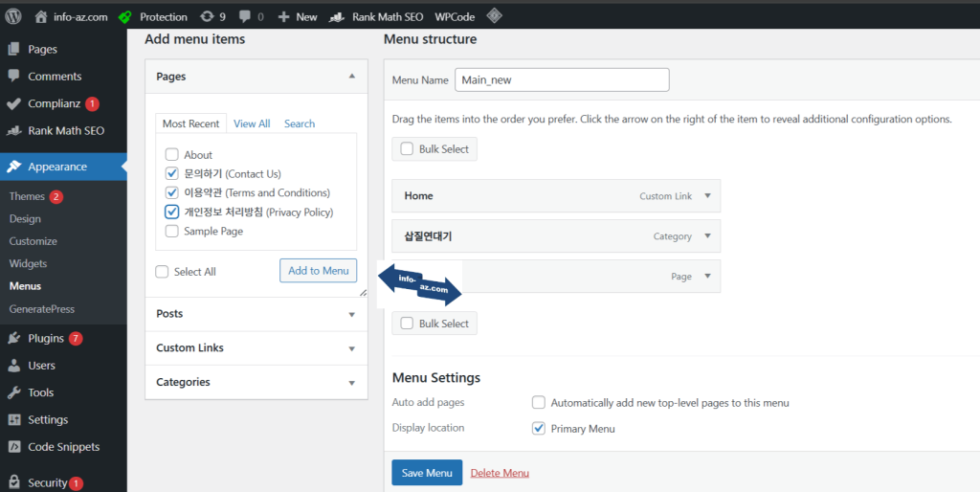
Task: Expand the Custom Links section
Action: (351, 348)
